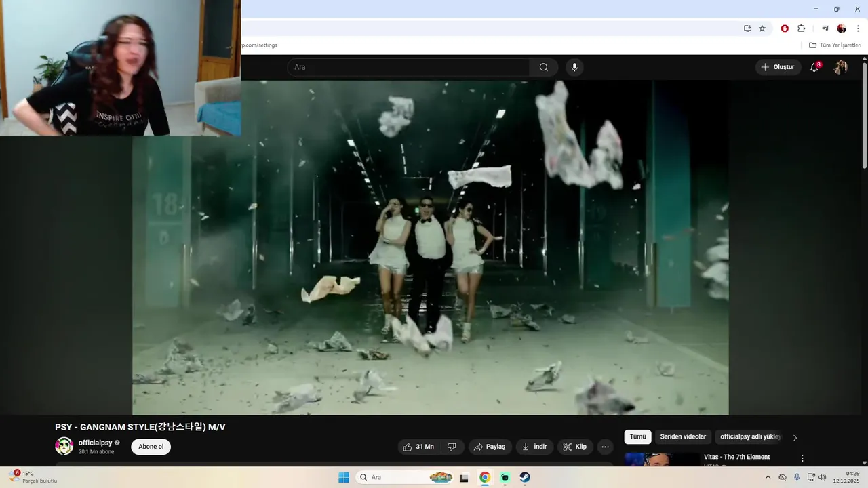
Task: Open the dark file app taskbar icon
Action: (464, 477)
